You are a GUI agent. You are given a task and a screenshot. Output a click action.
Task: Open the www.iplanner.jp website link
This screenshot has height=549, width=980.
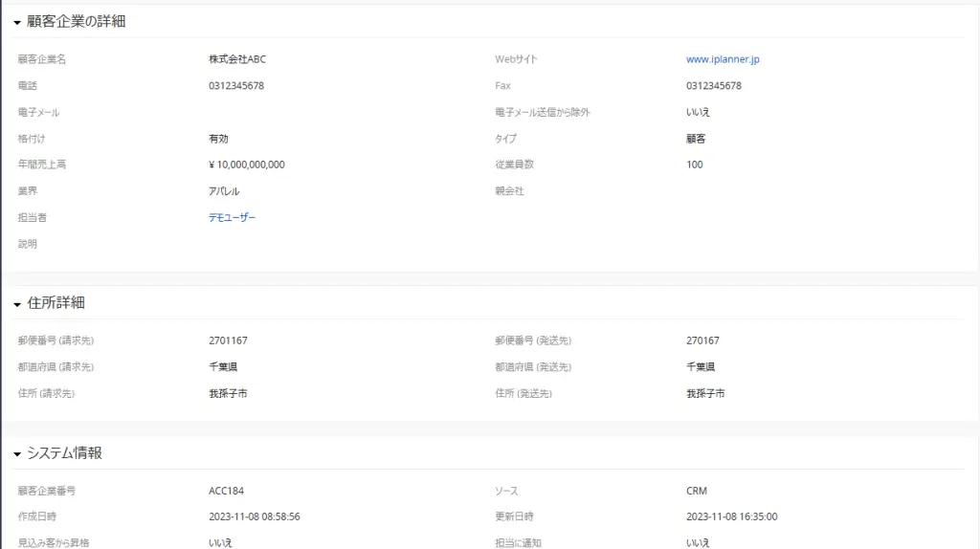(x=723, y=59)
